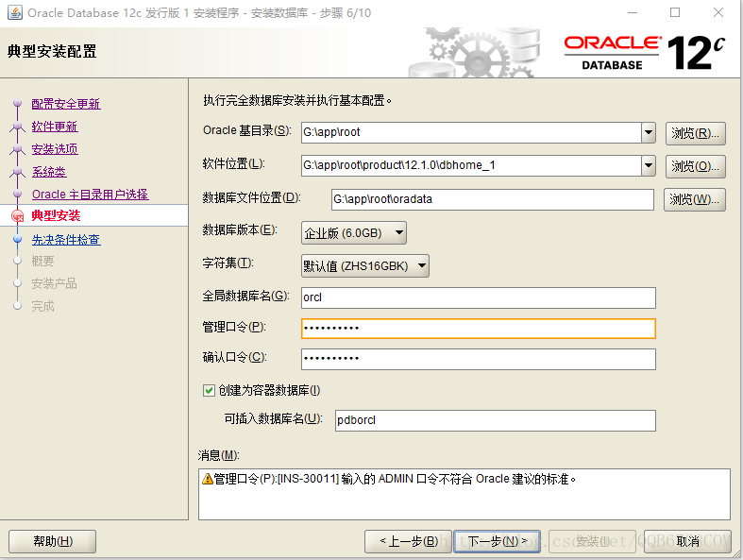
Task: Focus the 确认口令 password field
Action: (x=479, y=359)
